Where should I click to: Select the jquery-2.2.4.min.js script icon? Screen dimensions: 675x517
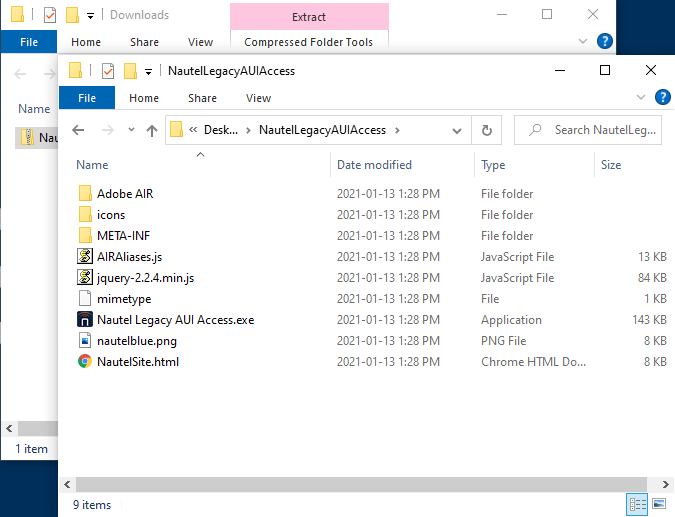click(x=85, y=278)
